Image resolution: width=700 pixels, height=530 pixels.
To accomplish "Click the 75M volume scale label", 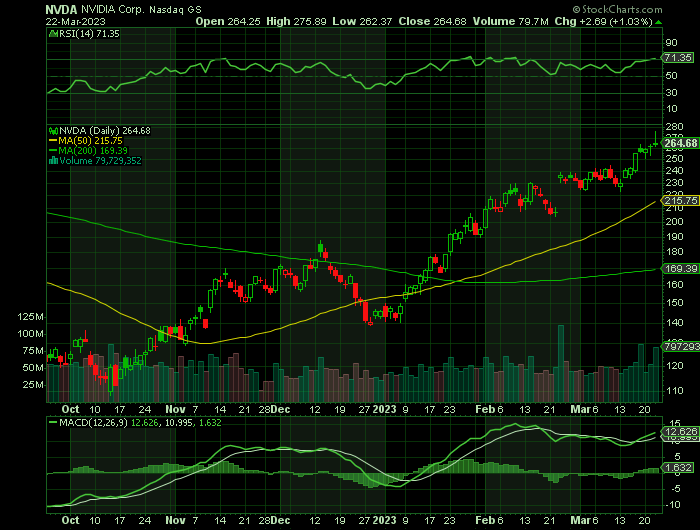I will (33, 351).
